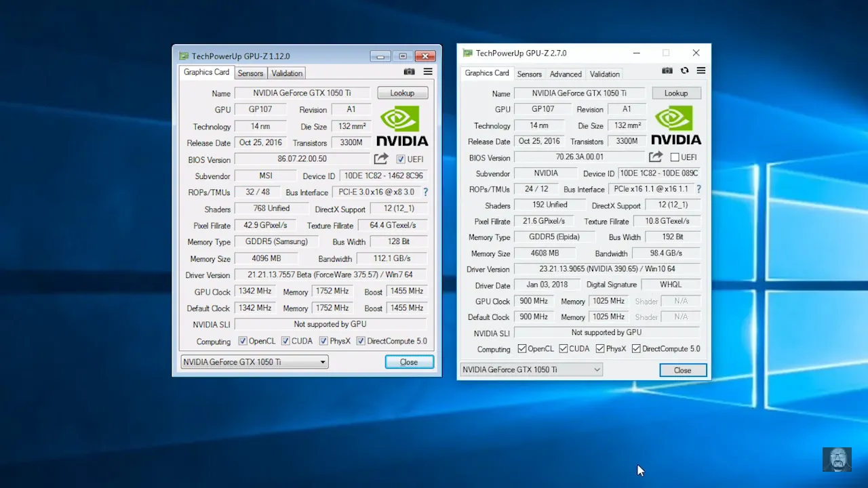Switch to Validation tab in GPU-Z 1.12.0
Image resolution: width=868 pixels, height=488 pixels.
pos(287,73)
